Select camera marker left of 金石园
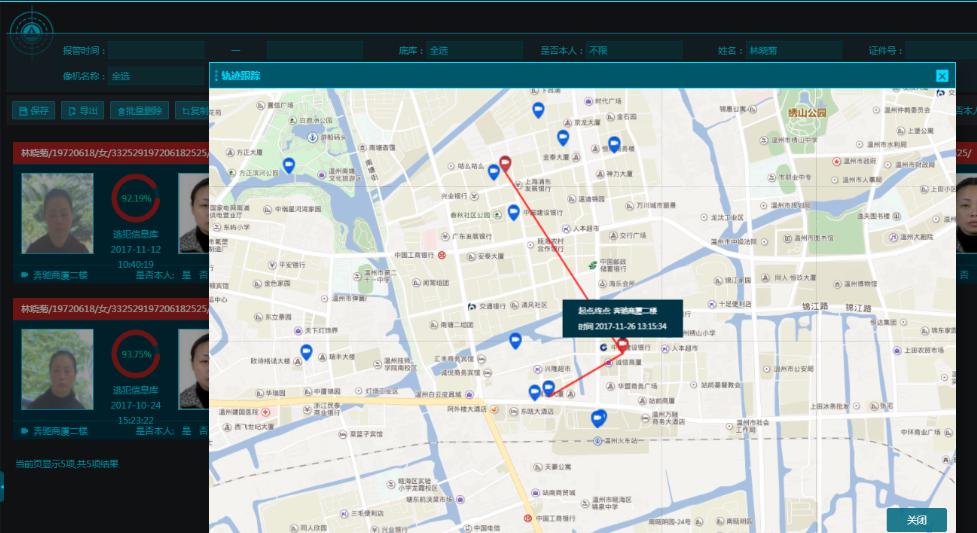Image resolution: width=977 pixels, height=533 pixels. pos(614,145)
